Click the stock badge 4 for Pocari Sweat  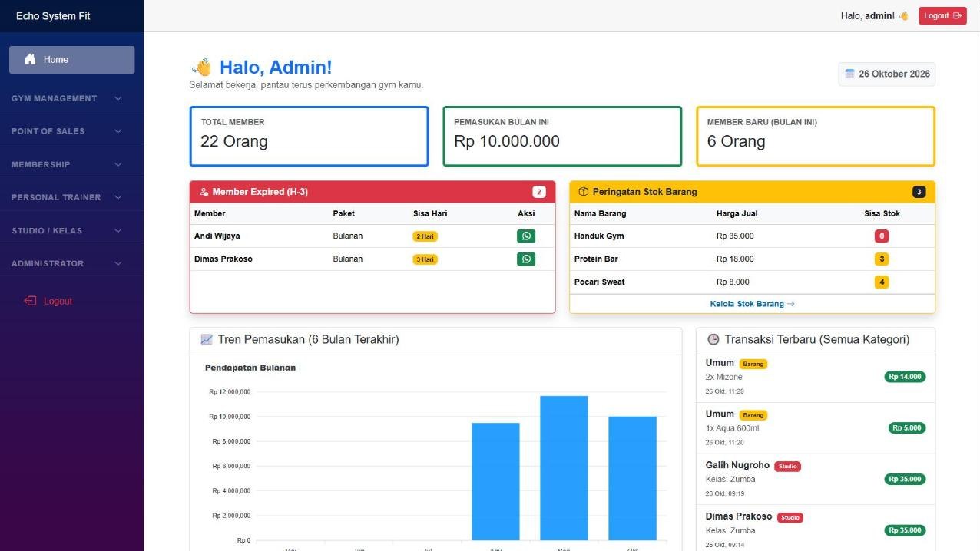pos(882,282)
